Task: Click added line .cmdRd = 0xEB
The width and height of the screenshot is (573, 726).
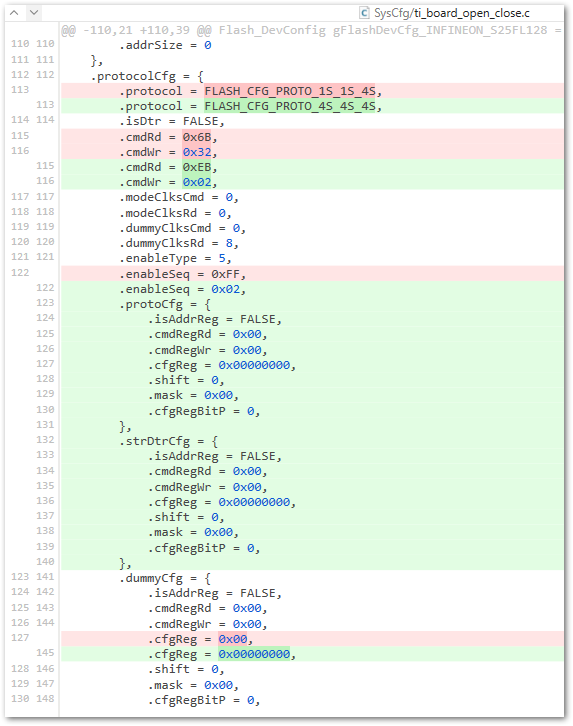Action: 312,167
